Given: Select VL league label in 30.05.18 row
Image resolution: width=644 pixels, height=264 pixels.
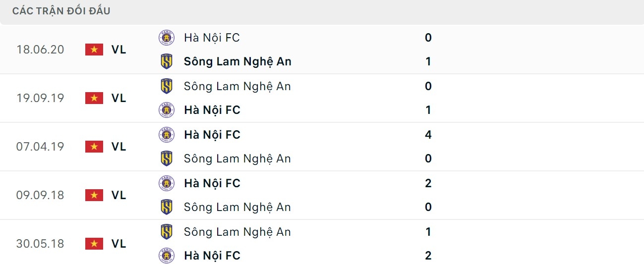Looking at the screenshot, I should click(119, 244).
